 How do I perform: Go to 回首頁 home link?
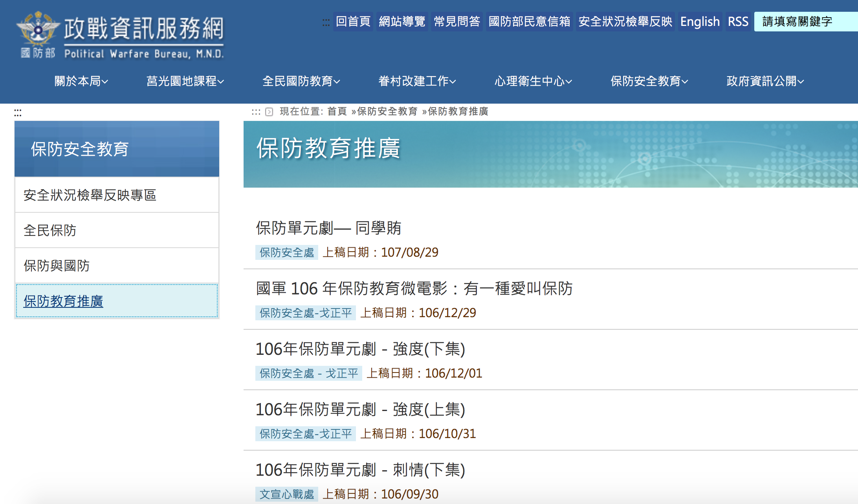pos(353,22)
